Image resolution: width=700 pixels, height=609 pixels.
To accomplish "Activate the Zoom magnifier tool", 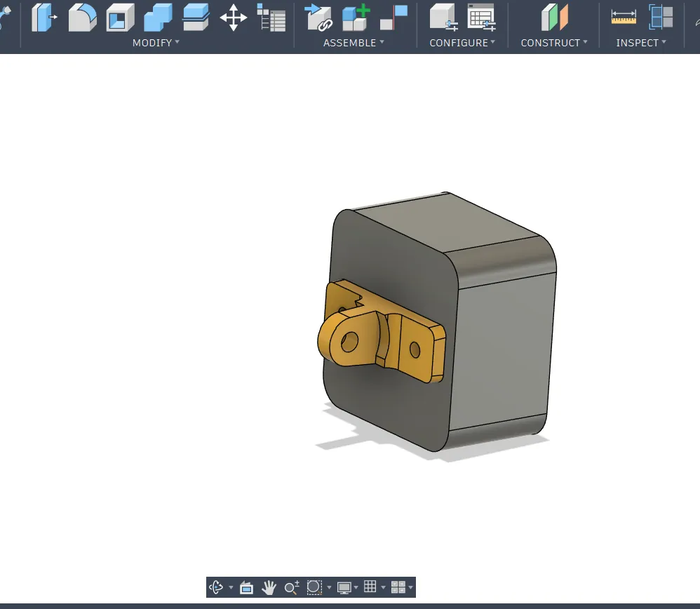I will (x=292, y=587).
